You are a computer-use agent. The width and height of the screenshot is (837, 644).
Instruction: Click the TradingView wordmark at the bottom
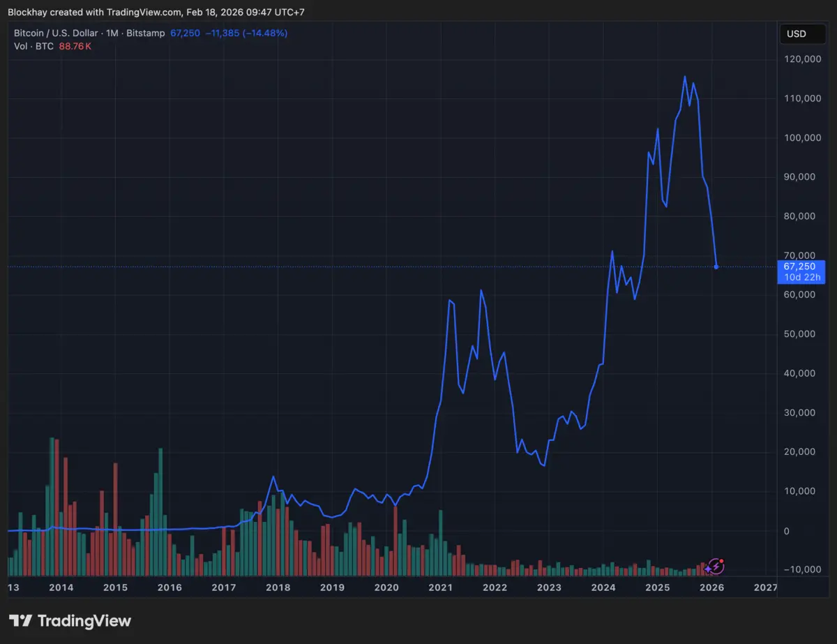[x=84, y=620]
